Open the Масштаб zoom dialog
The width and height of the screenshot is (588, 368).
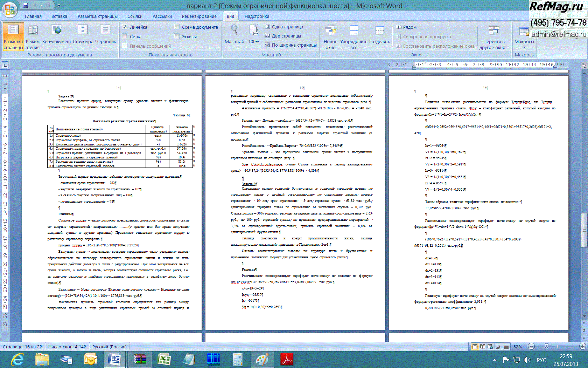[x=234, y=35]
